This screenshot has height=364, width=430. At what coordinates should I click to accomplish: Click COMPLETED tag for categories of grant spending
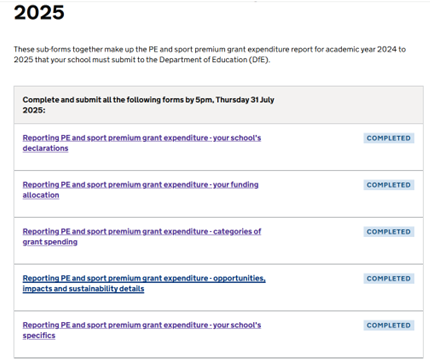click(389, 232)
